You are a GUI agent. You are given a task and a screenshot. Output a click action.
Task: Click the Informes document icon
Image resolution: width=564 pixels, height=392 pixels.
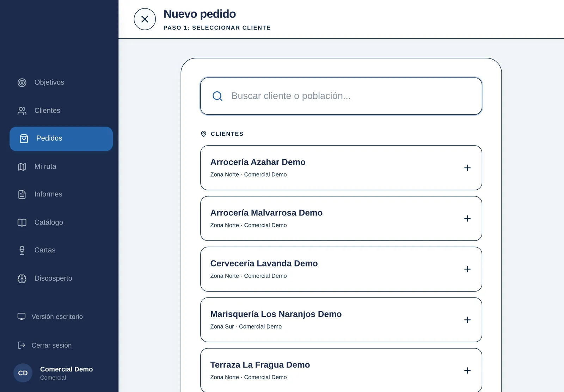click(22, 194)
